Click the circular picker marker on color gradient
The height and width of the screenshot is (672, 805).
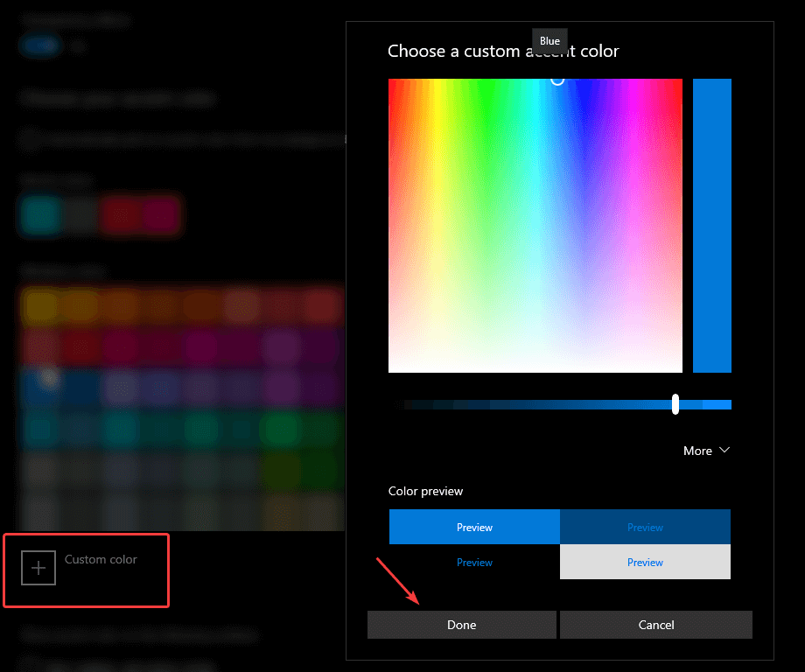coord(557,79)
